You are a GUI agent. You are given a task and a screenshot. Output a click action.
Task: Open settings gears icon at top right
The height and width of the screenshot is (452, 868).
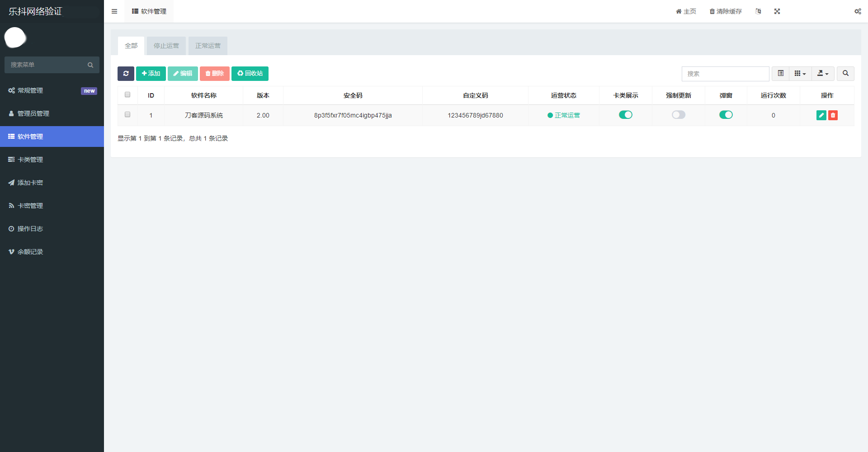tap(857, 11)
